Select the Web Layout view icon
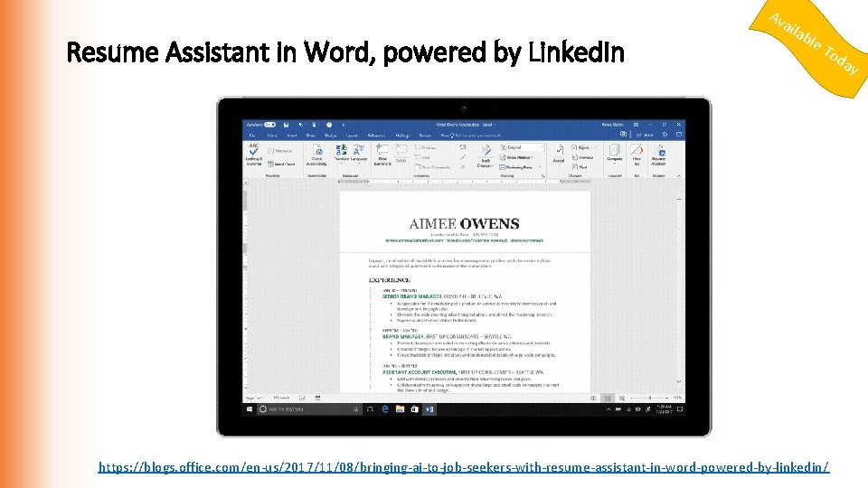 point(622,398)
